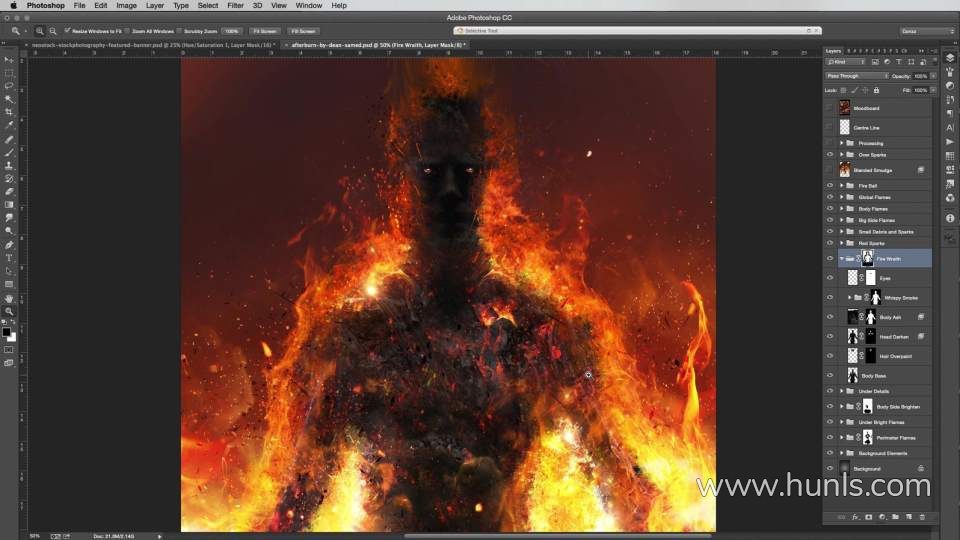Select the Eyedropper tool
960x540 pixels.
9,125
